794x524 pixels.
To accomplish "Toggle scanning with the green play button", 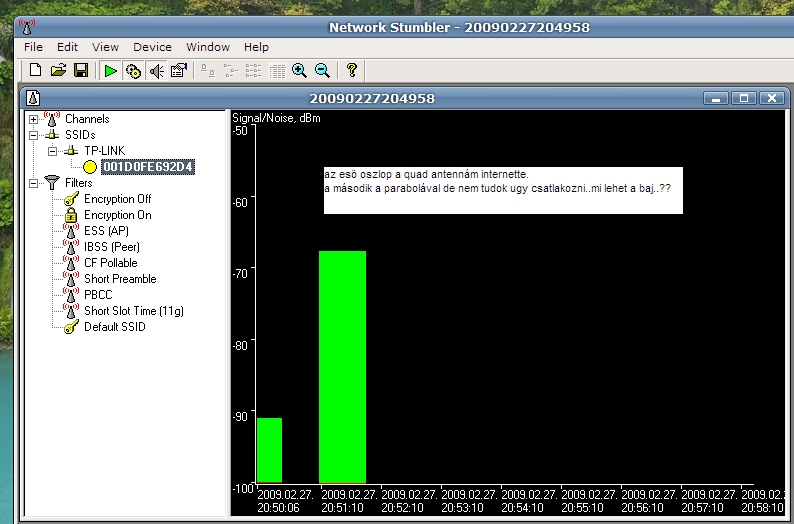I will tap(110, 71).
